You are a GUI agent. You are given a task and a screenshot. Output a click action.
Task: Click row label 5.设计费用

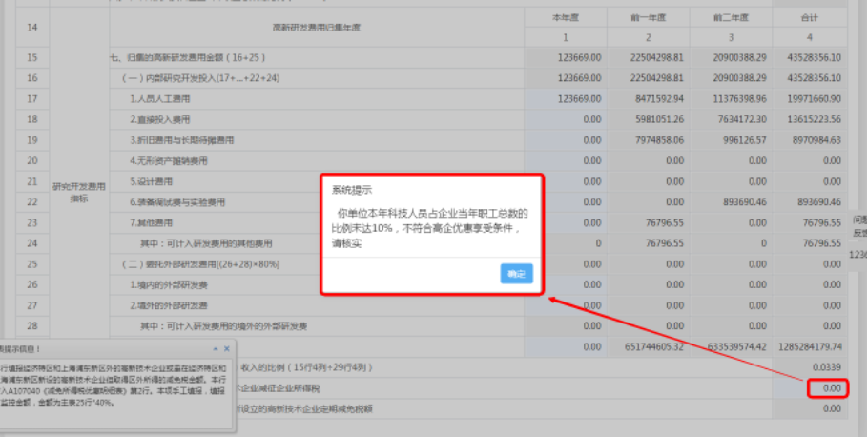(x=152, y=181)
